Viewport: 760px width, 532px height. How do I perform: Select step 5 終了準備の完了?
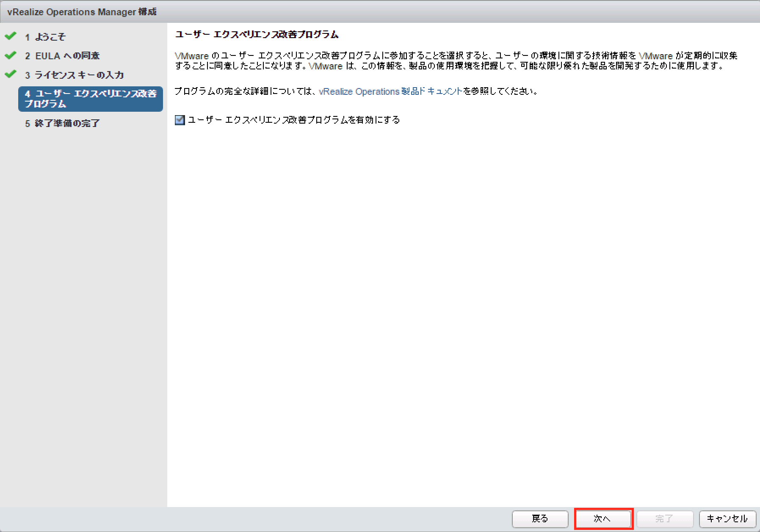click(63, 123)
